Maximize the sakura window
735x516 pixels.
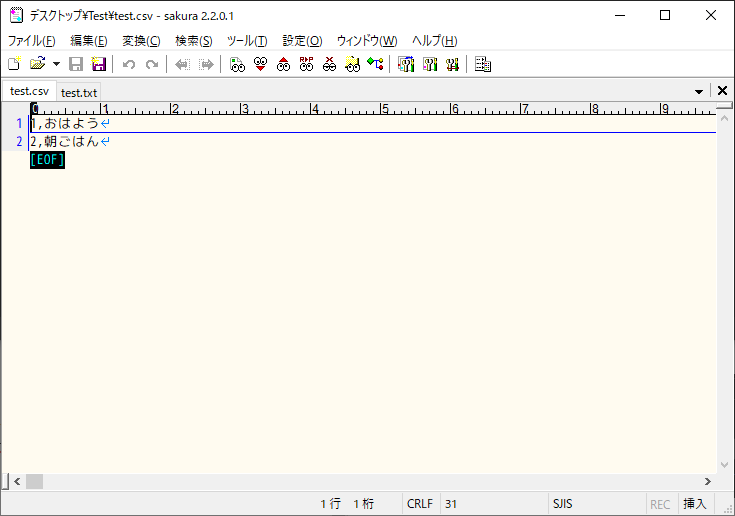tap(665, 15)
